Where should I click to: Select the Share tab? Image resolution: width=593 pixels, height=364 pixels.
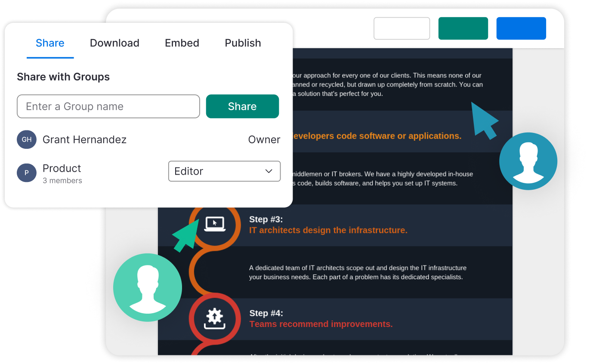point(50,43)
